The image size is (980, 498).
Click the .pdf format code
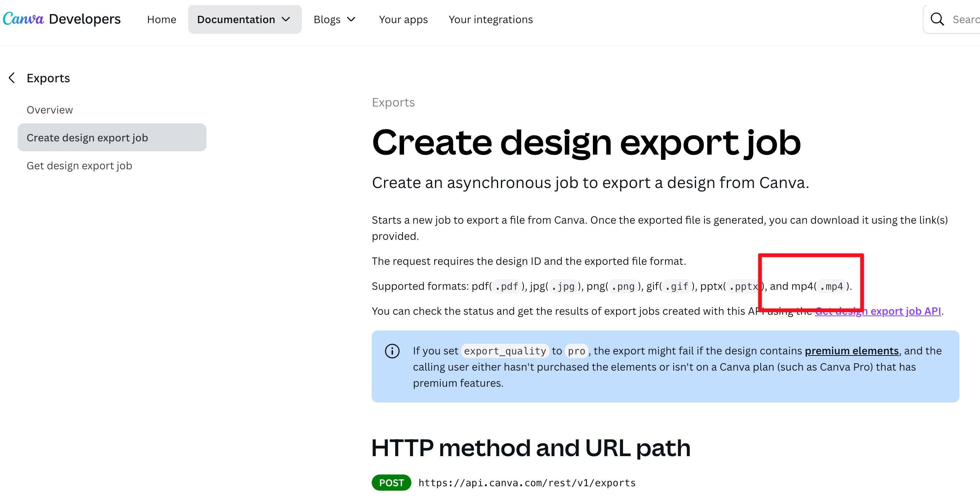pyautogui.click(x=507, y=286)
